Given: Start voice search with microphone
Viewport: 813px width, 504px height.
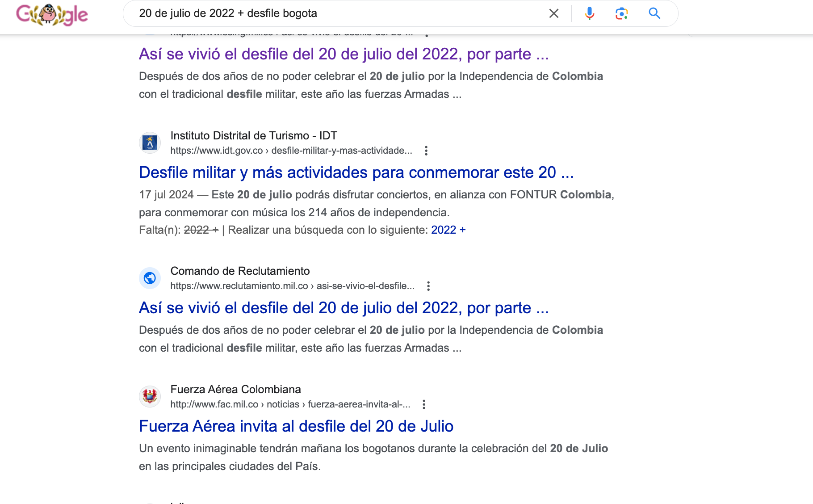Looking at the screenshot, I should 589,13.
